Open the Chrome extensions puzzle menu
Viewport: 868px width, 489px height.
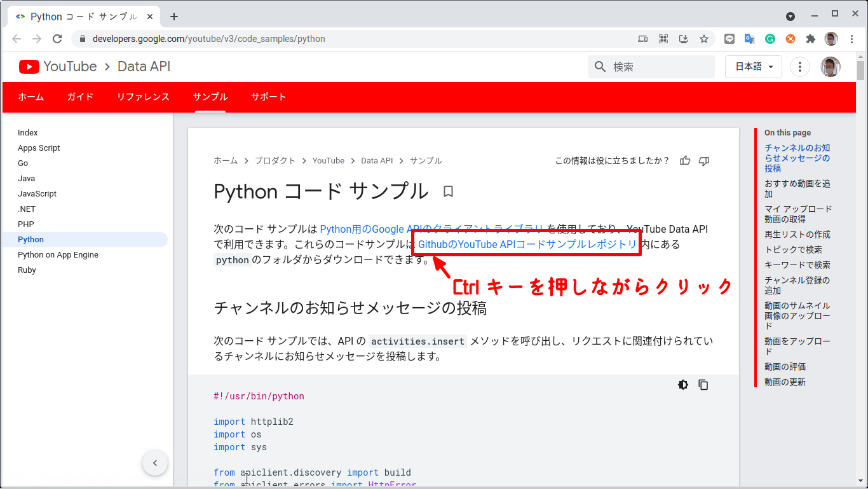click(x=811, y=39)
